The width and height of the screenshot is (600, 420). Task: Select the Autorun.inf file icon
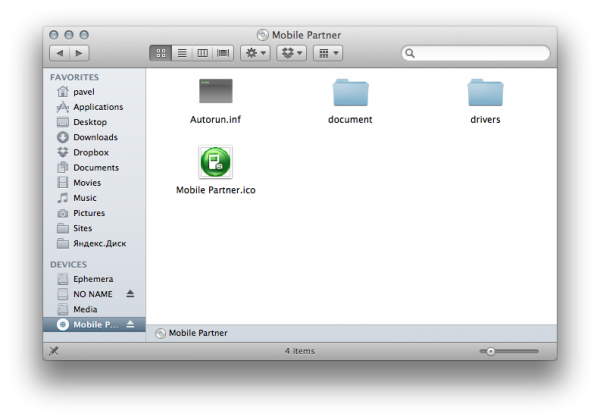[x=215, y=91]
